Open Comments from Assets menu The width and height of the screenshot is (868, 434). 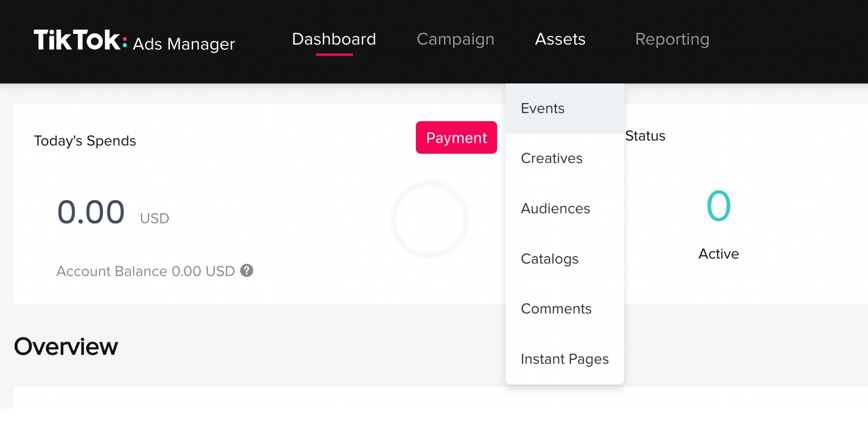(556, 309)
